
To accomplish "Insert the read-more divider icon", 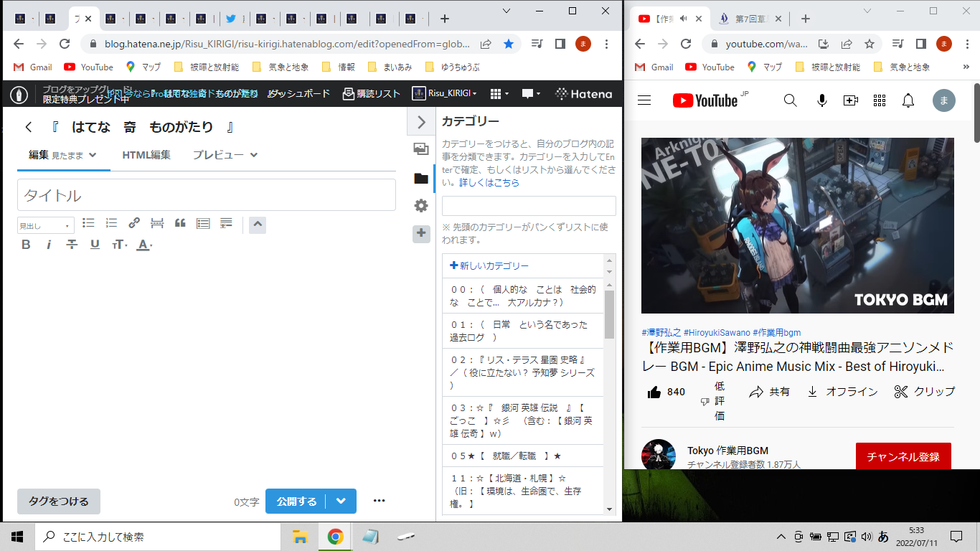I will click(157, 223).
